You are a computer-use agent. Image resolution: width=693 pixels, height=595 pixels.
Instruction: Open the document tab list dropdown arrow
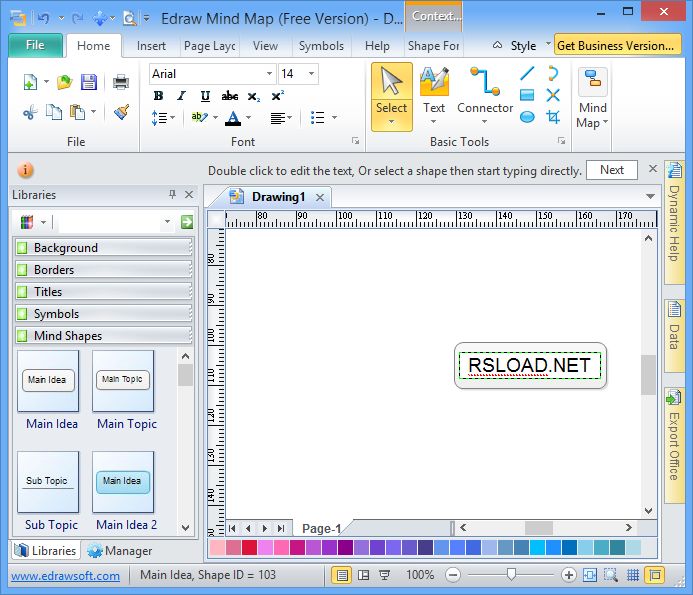[650, 196]
